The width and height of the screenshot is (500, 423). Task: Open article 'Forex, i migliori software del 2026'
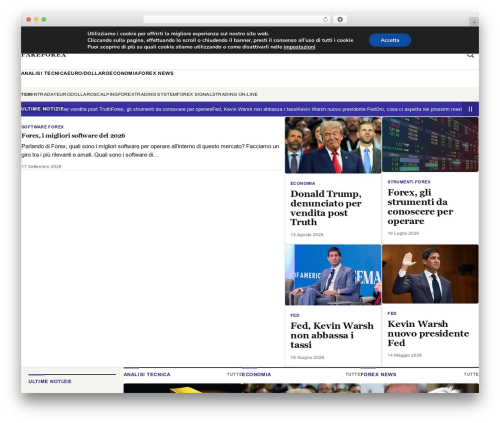73,135
